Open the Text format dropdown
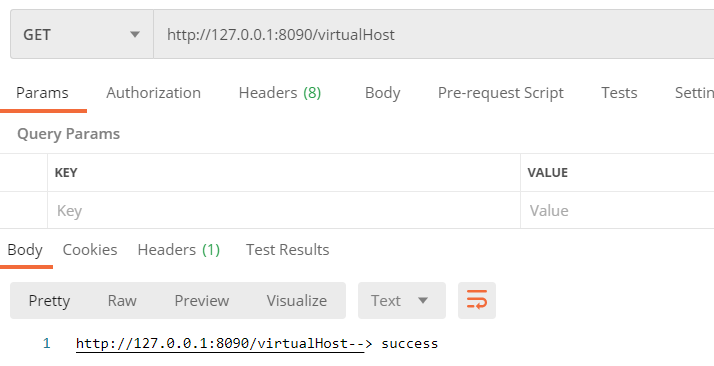This screenshot has width=714, height=366. tap(402, 300)
